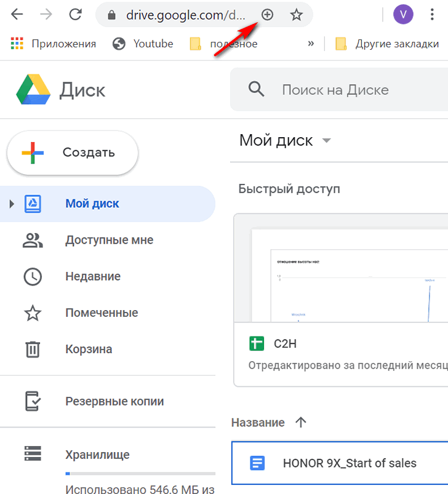Focus the Поиск на Диске search field
This screenshot has width=448, height=494.
339,89
